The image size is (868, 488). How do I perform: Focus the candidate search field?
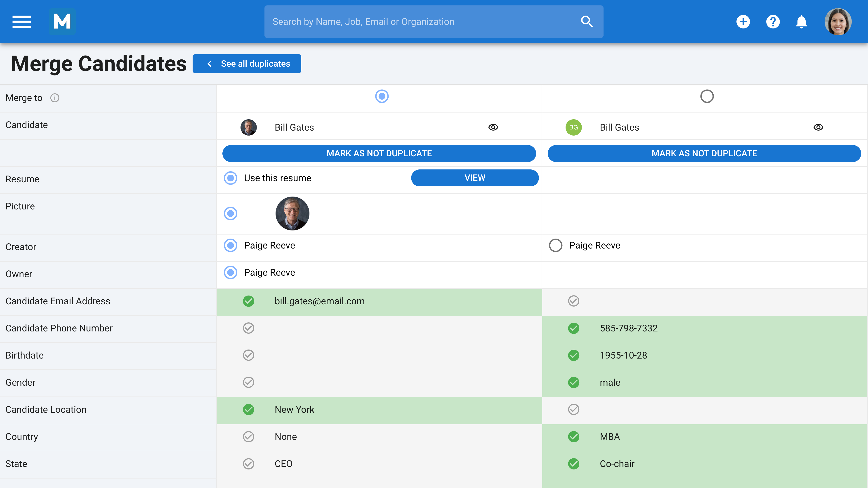(x=421, y=21)
